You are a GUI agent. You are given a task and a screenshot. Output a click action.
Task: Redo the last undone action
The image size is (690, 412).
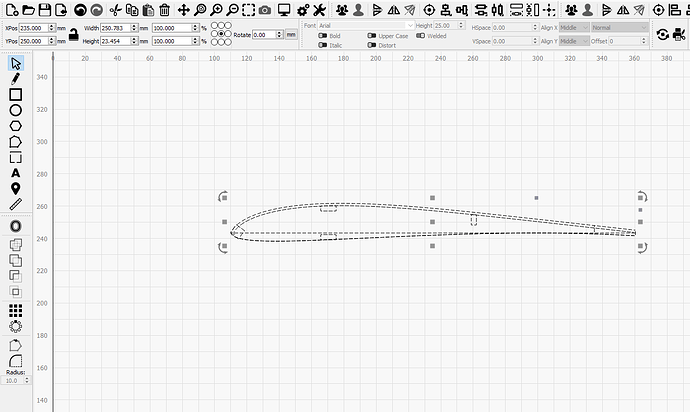[96, 10]
